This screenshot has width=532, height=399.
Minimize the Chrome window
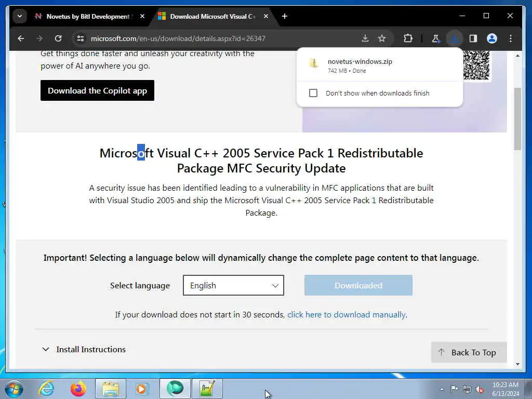coord(462,16)
